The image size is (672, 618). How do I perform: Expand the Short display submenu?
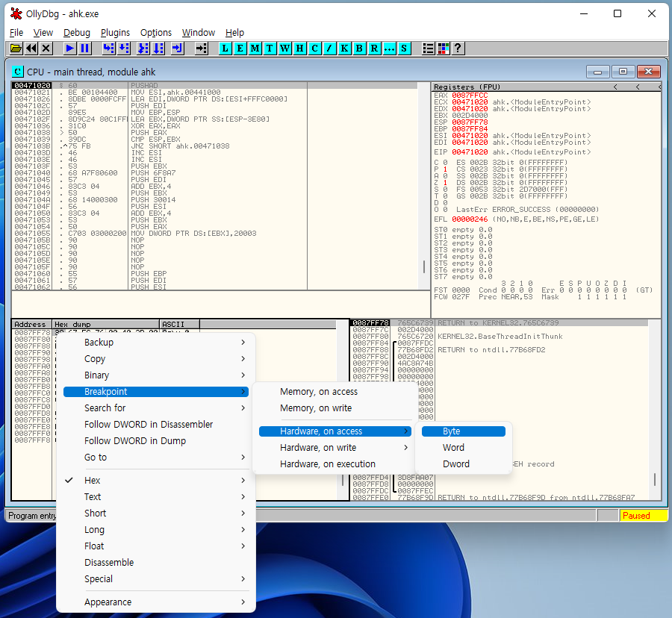click(x=156, y=514)
